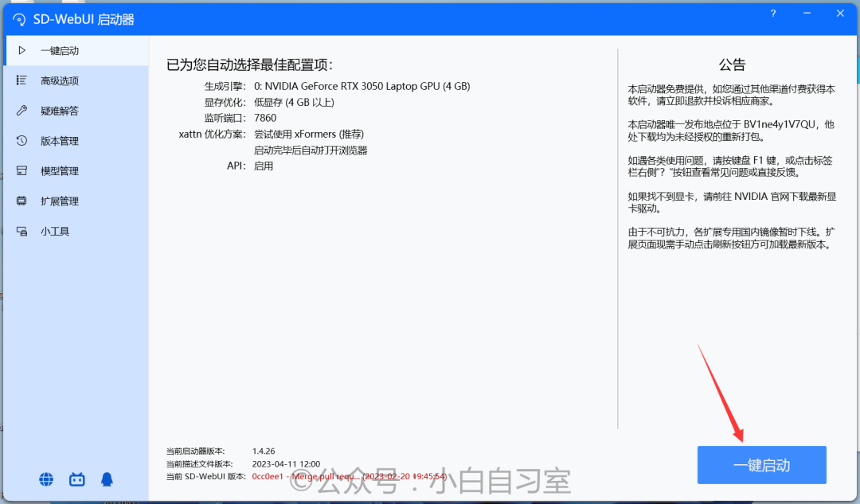Click the tools icon beside 小工具
The image size is (860, 504).
click(21, 231)
